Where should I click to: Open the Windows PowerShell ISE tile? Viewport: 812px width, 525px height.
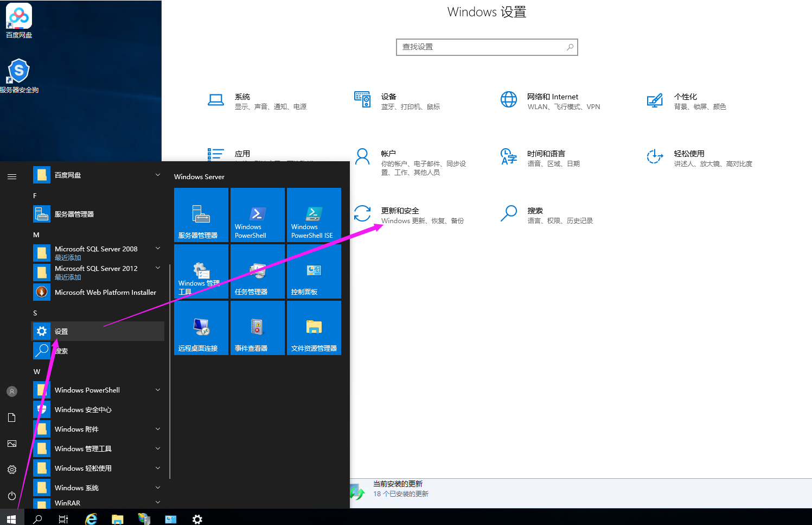pyautogui.click(x=314, y=215)
